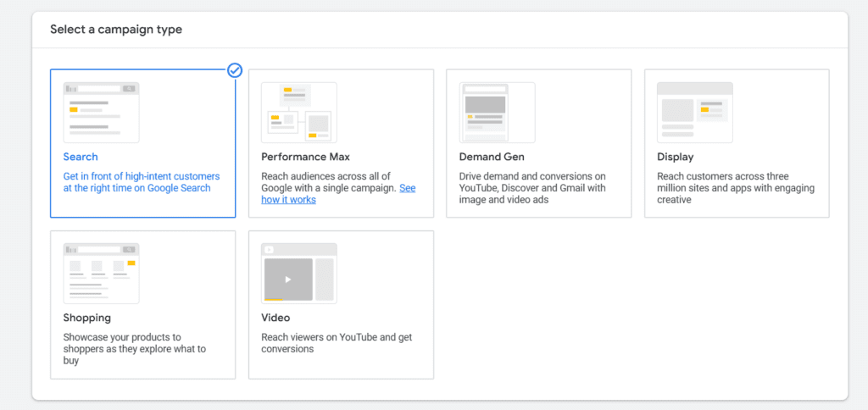Screen dimensions: 868x410
Task: Click the Search description about high-intent customers
Action: click(x=142, y=182)
